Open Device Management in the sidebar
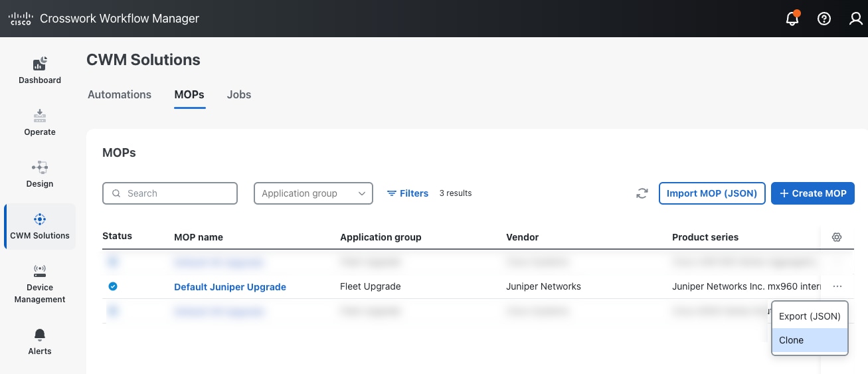Image resolution: width=868 pixels, height=374 pixels. tap(40, 284)
